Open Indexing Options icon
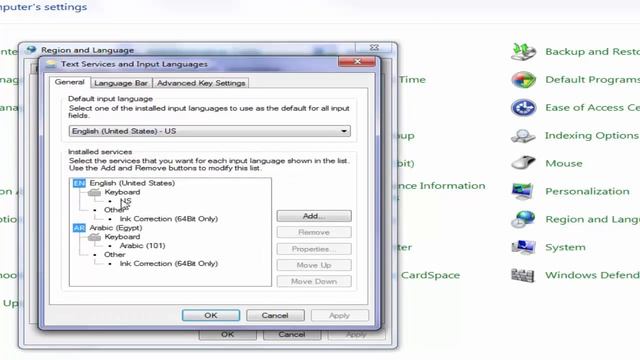640x360 pixels. pos(523,136)
